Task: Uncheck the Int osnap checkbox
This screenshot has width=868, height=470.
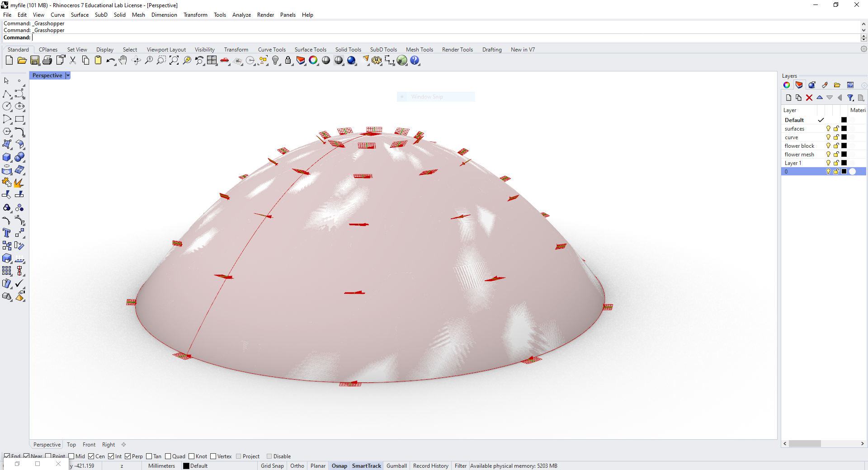Action: point(111,456)
